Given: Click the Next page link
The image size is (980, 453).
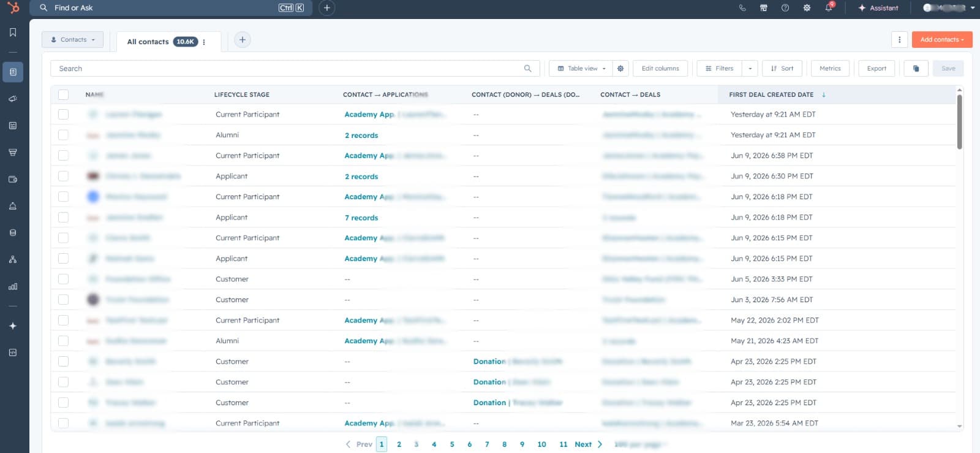Looking at the screenshot, I should point(588,444).
